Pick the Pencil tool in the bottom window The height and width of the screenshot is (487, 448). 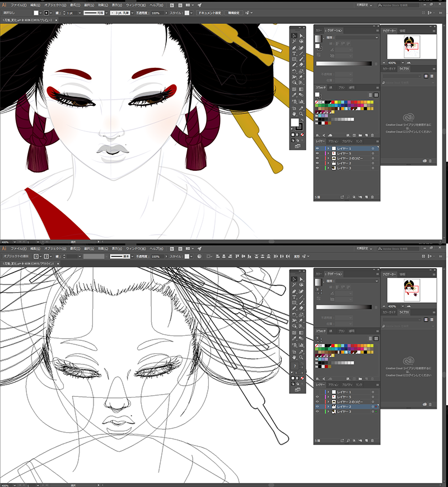294,309
